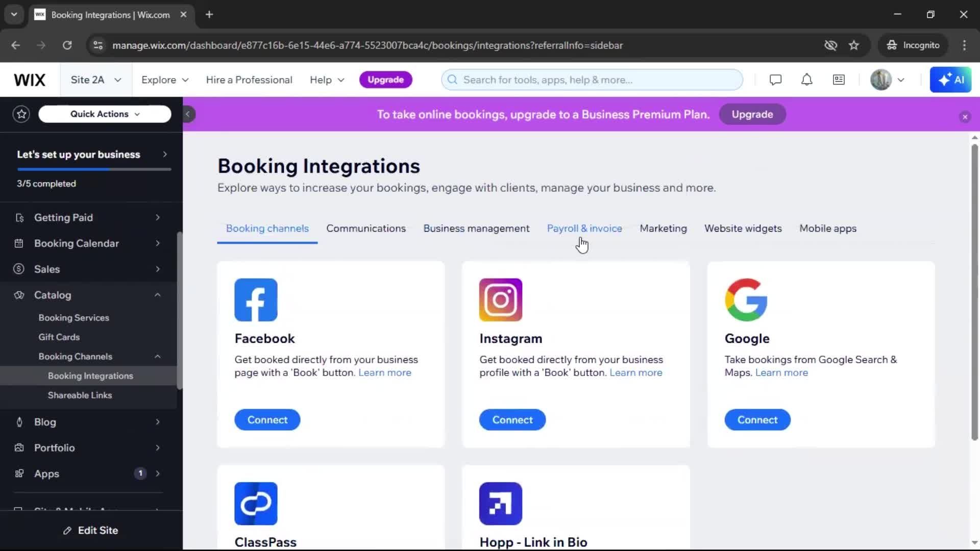980x551 pixels.
Task: Open the tab search dropdown arrow
Action: [x=14, y=15]
